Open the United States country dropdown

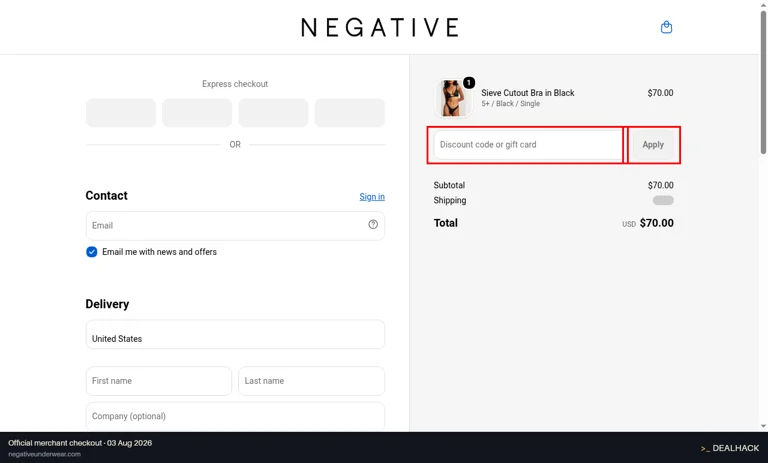tap(235, 335)
